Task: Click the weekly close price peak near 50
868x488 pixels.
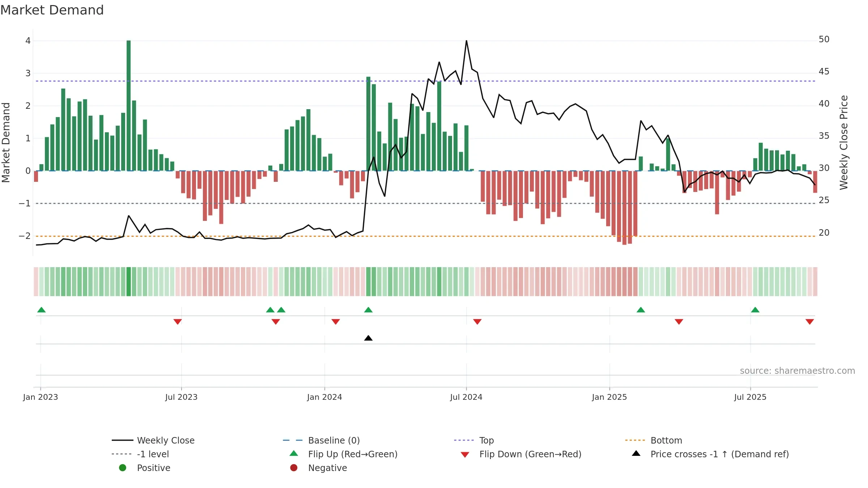Action: [466, 41]
